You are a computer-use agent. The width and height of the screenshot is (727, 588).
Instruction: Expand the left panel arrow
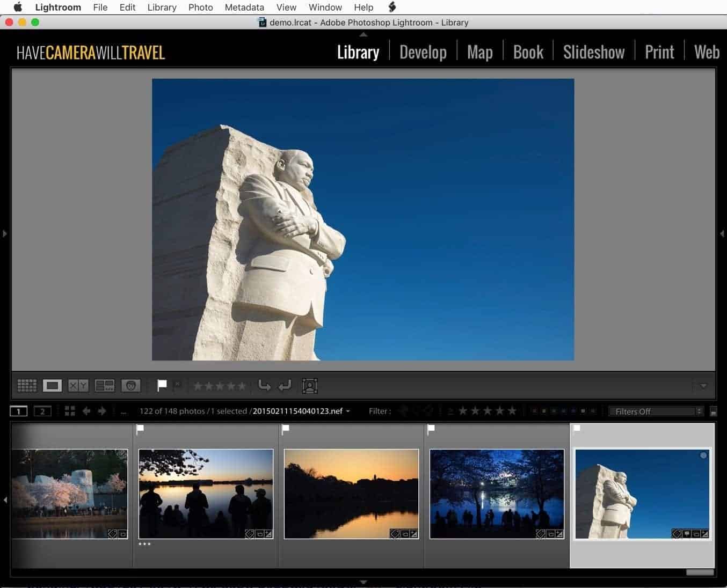(x=5, y=233)
